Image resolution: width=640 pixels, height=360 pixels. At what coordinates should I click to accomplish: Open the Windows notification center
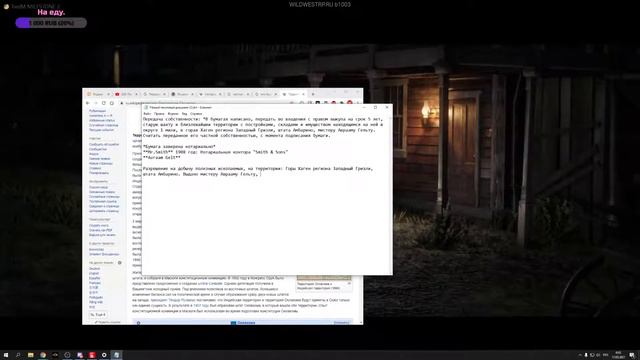632,355
